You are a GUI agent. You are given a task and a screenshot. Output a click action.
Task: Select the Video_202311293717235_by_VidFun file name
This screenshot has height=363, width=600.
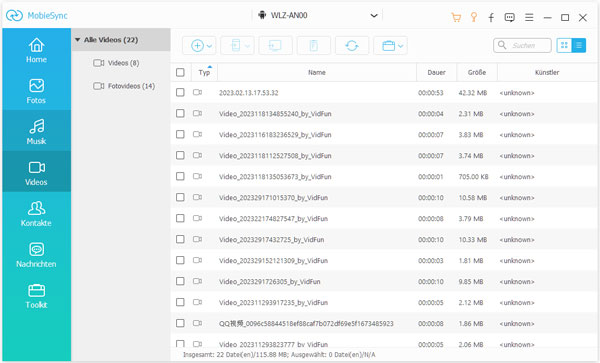(274, 303)
